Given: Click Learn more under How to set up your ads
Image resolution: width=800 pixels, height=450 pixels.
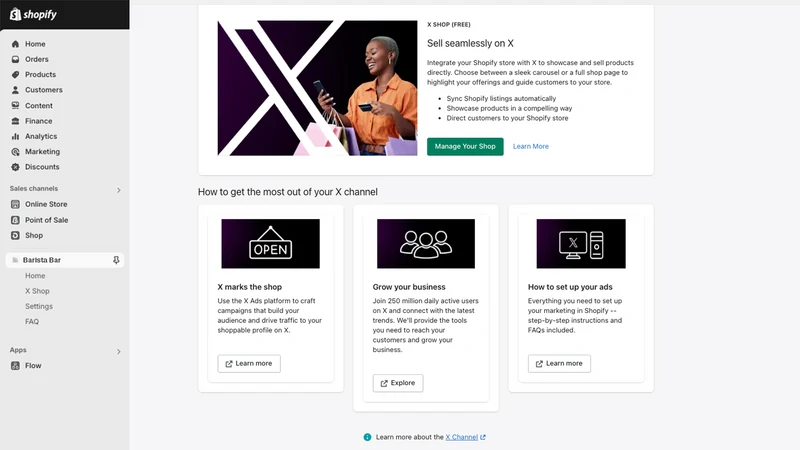Looking at the screenshot, I should [x=559, y=364].
